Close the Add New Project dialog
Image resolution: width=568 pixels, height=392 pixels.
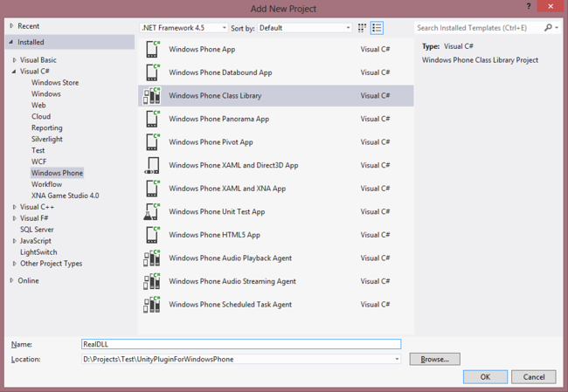pyautogui.click(x=551, y=6)
